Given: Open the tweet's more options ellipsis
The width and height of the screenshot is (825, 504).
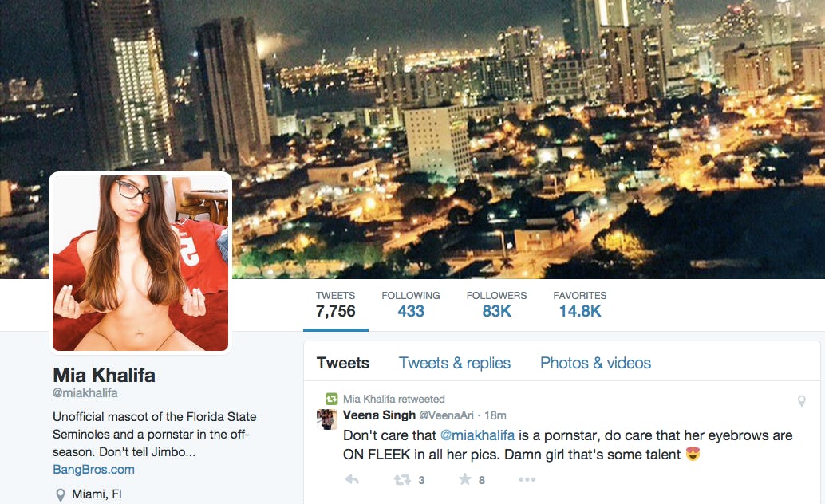Looking at the screenshot, I should [527, 479].
